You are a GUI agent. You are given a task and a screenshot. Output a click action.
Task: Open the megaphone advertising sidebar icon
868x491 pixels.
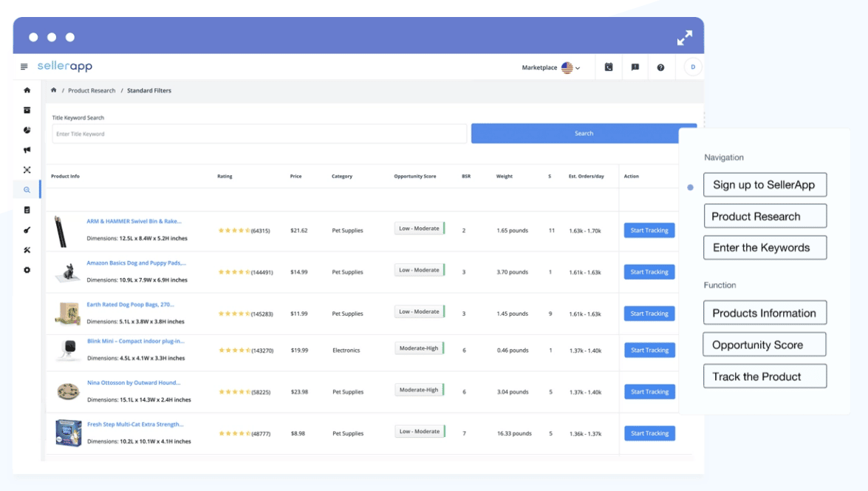click(27, 150)
